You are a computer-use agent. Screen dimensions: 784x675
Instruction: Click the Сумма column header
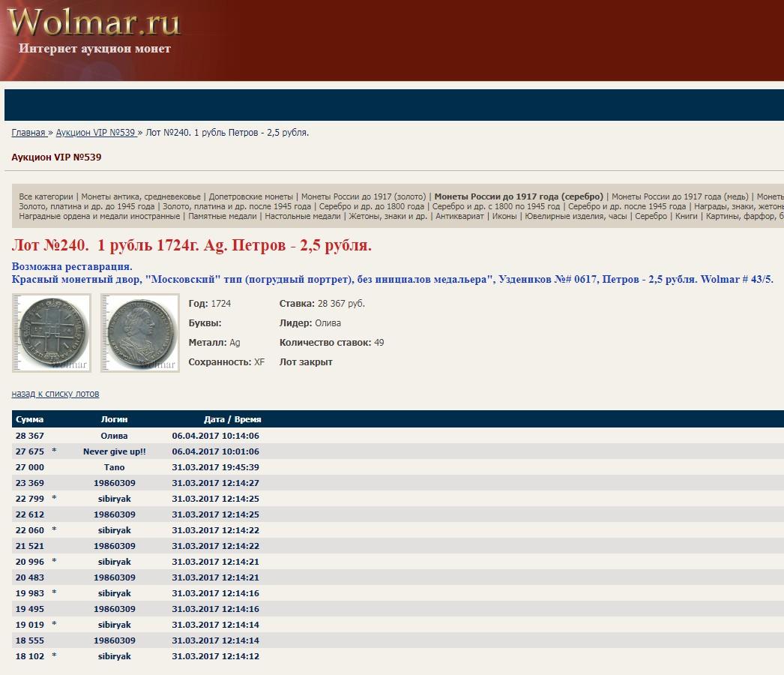pyautogui.click(x=29, y=419)
